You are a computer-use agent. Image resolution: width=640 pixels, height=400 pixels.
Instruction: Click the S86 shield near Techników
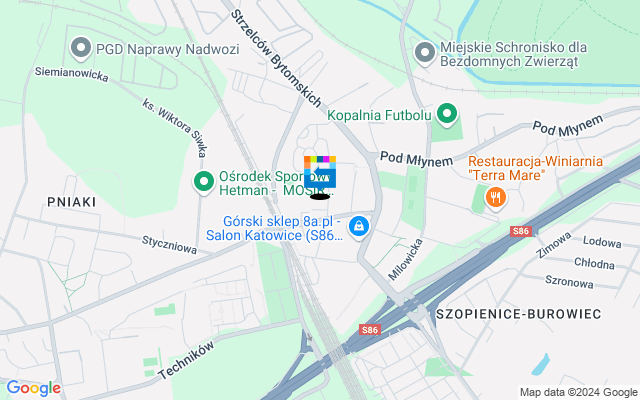click(x=370, y=330)
